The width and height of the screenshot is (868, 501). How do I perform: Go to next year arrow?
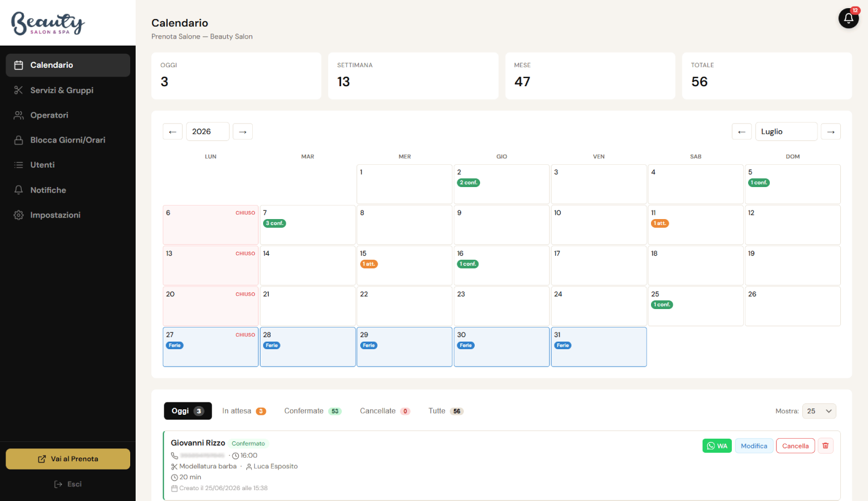[x=242, y=132]
